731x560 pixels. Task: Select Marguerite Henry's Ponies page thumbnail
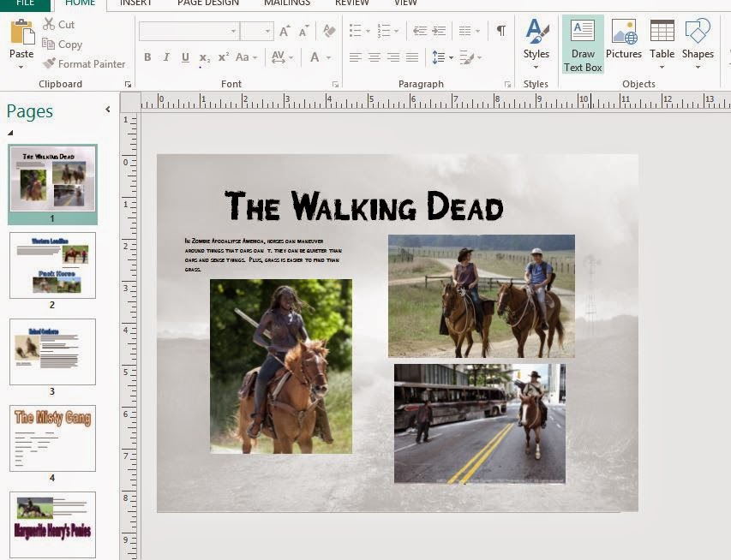pos(52,525)
